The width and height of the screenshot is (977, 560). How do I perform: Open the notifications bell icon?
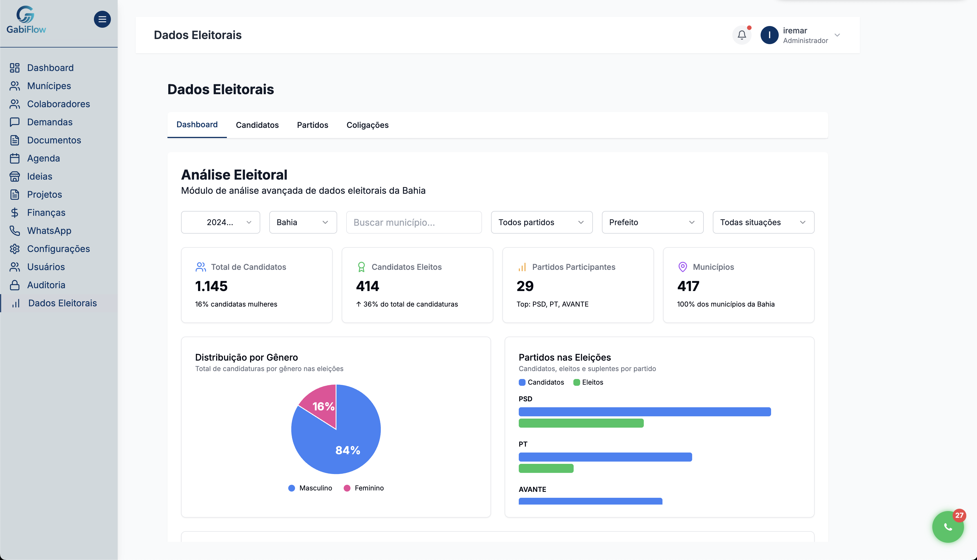point(742,35)
